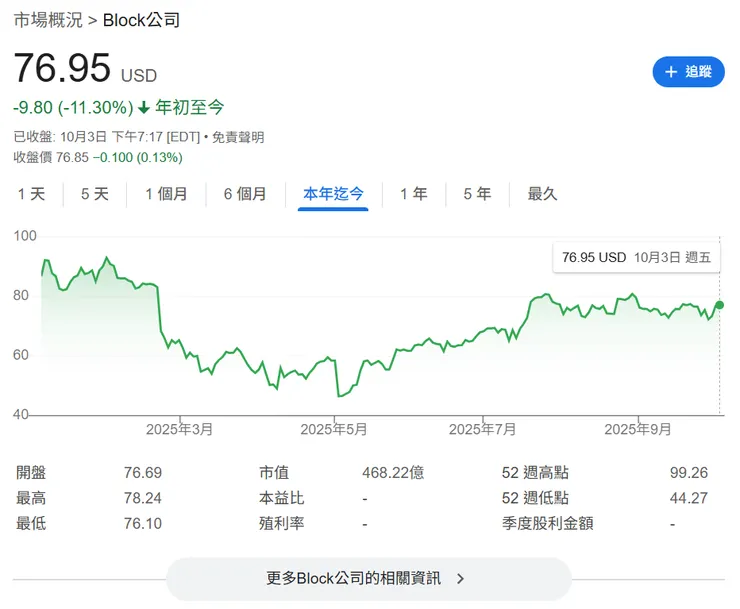The height and width of the screenshot is (609, 740).
Task: Click the 開盤 label
Action: (x=31, y=473)
